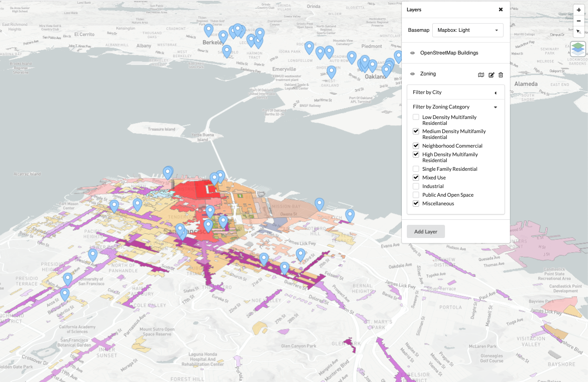
Task: Zoom out with the minus button
Action: 578,21
